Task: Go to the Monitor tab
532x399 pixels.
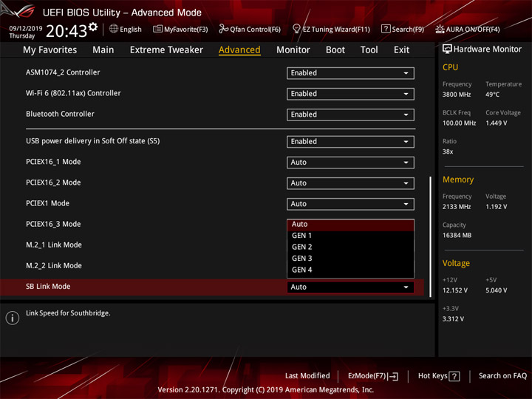Action: point(293,50)
